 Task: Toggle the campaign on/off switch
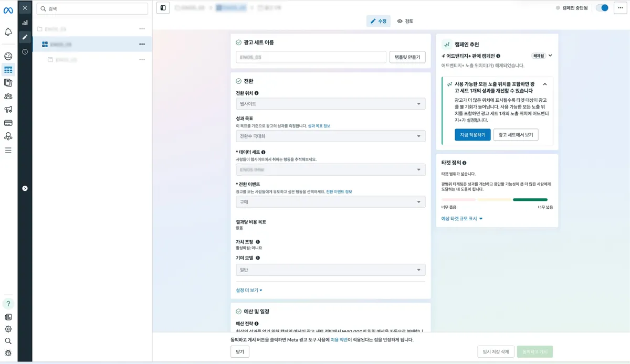coord(602,8)
